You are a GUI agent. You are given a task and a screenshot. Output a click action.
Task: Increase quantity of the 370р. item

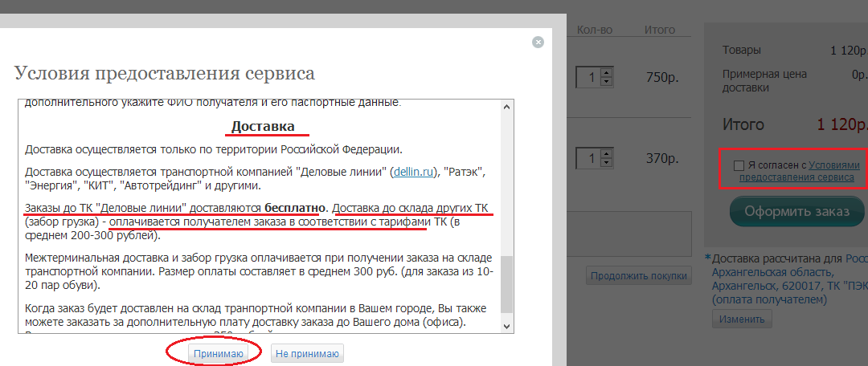pyautogui.click(x=608, y=154)
